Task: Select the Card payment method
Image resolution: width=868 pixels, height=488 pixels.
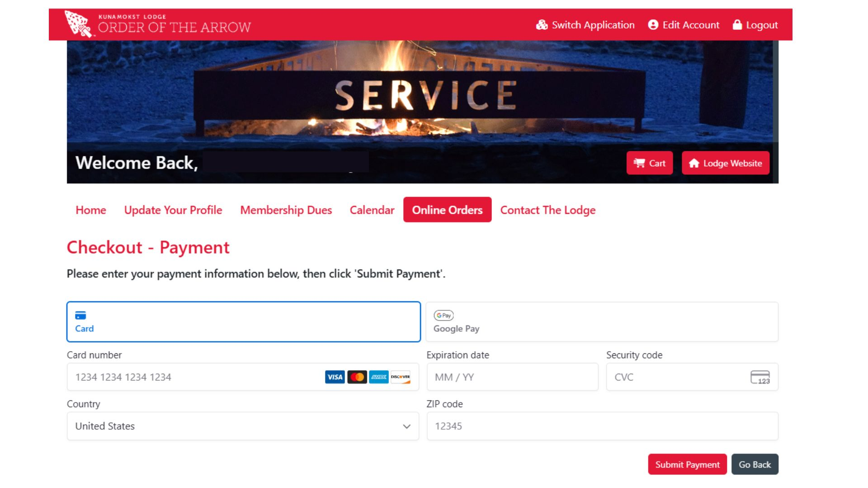Action: pyautogui.click(x=243, y=322)
